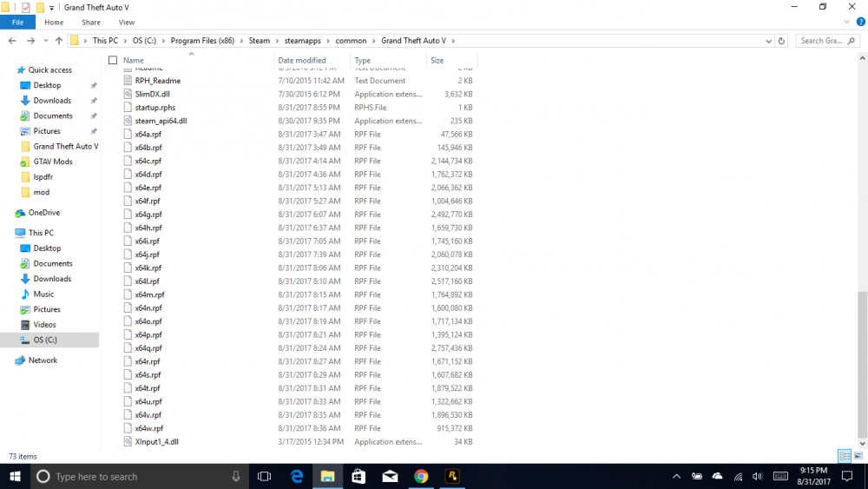Viewport: 868px width, 489px height.
Task: Select the XInput1_4.dll file icon
Action: [x=128, y=441]
